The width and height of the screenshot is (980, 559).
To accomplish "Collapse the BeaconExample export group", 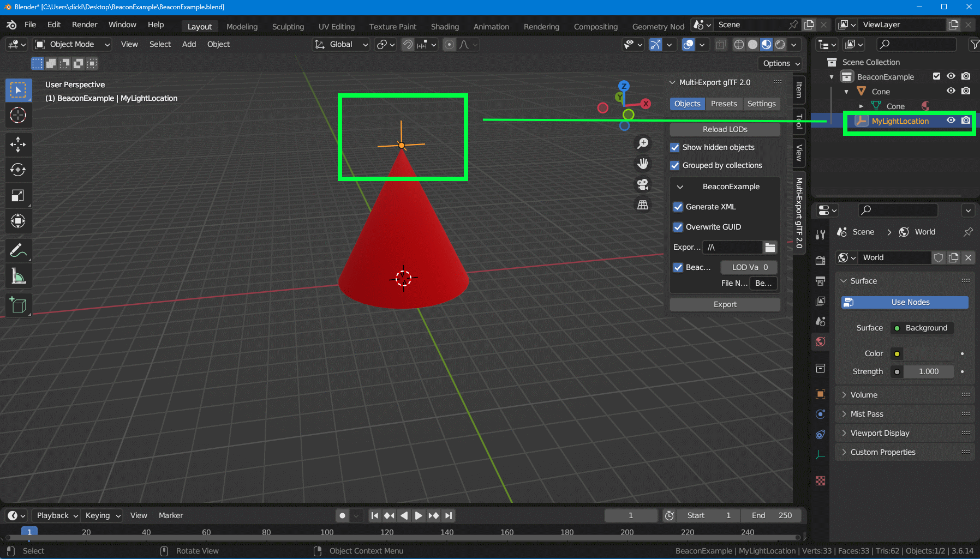I will click(680, 187).
